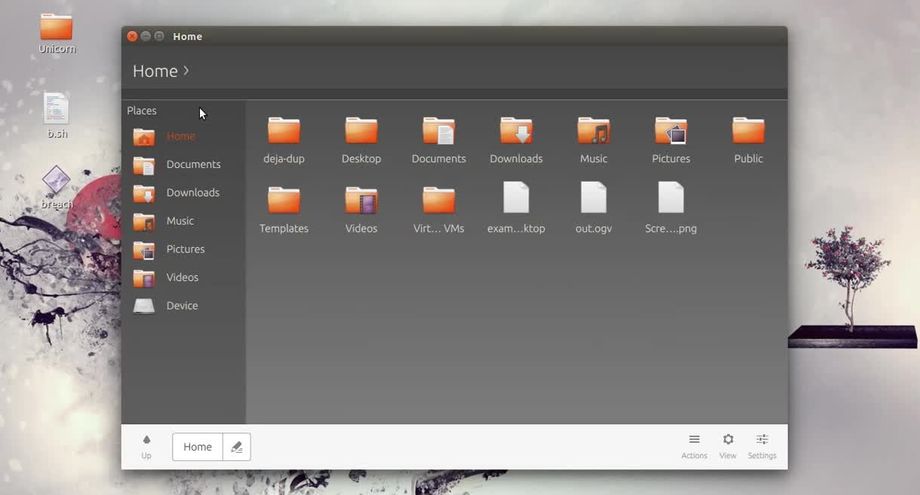
Task: Open the Settings panel
Action: point(762,446)
